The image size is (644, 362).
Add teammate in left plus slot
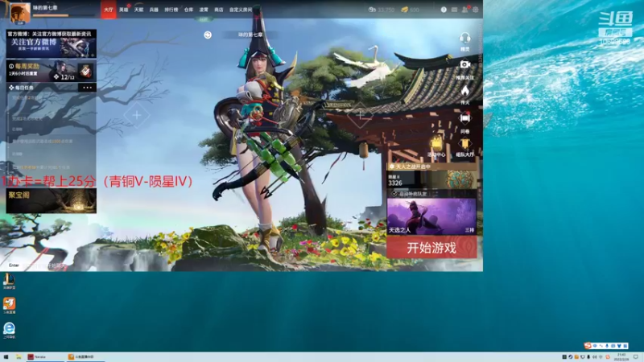click(137, 115)
